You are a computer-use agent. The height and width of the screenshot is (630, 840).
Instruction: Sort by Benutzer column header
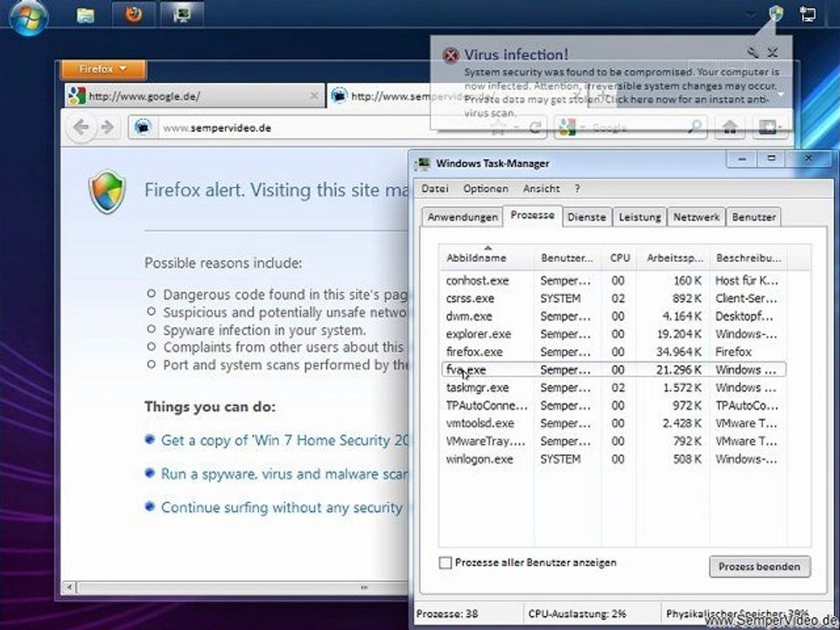click(568, 257)
